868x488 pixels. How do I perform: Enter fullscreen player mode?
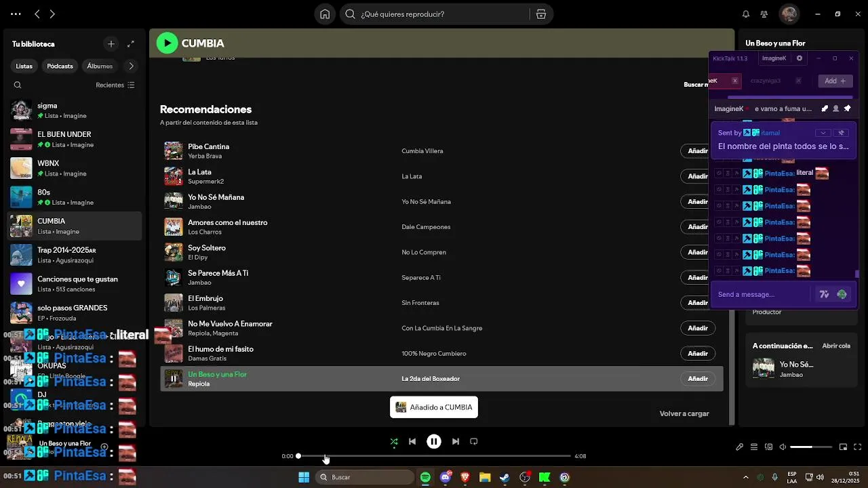pyautogui.click(x=858, y=447)
